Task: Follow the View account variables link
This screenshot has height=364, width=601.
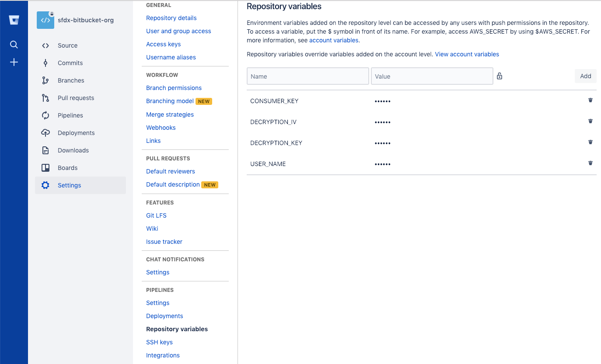Action: point(467,54)
